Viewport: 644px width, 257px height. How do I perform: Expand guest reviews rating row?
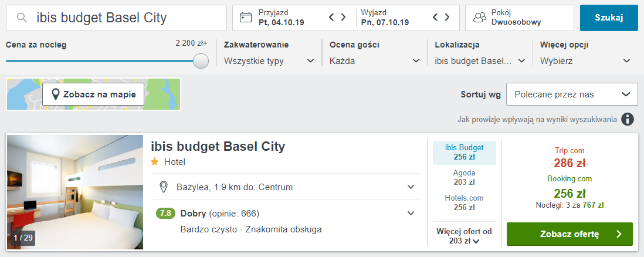[287, 214]
